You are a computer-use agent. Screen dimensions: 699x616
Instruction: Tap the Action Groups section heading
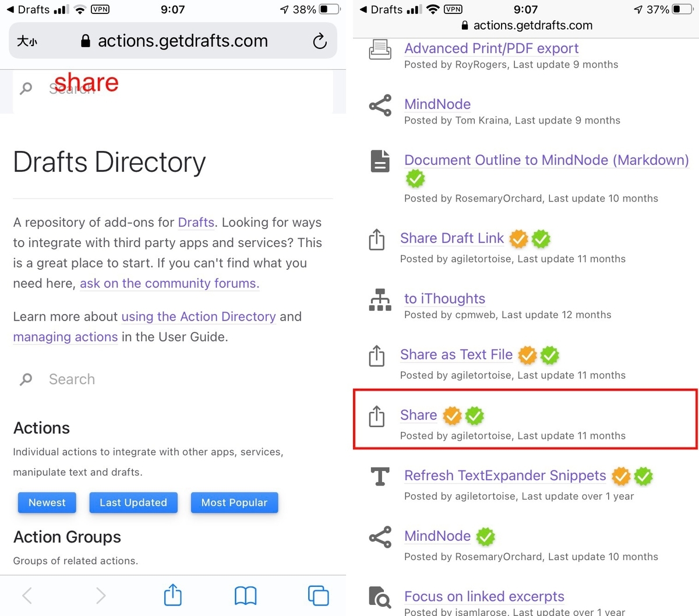(67, 537)
